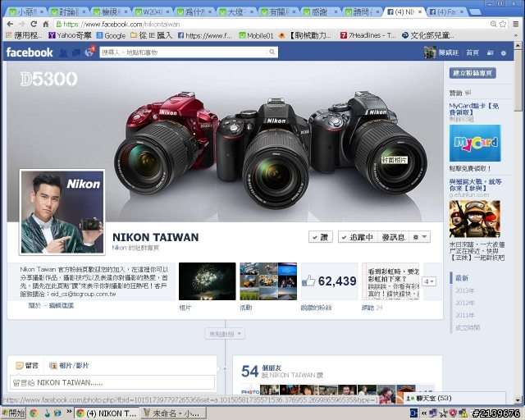This screenshot has height=420, width=525.
Task: Close the 為什 browser tab
Action: (x=210, y=12)
